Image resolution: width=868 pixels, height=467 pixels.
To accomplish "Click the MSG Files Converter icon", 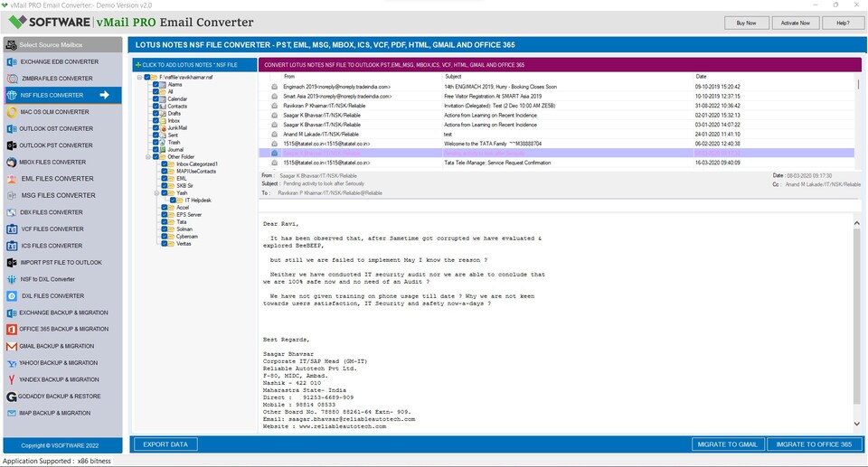I will click(12, 195).
